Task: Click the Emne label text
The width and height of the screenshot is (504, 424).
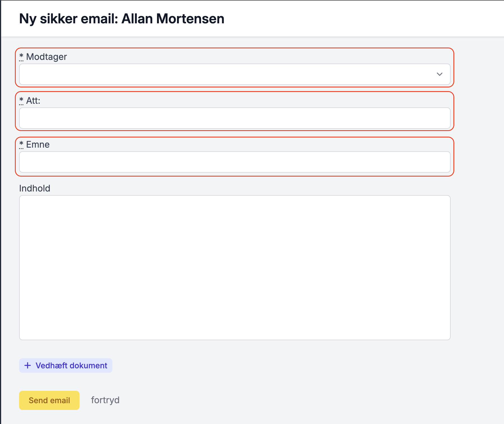Action: point(38,145)
